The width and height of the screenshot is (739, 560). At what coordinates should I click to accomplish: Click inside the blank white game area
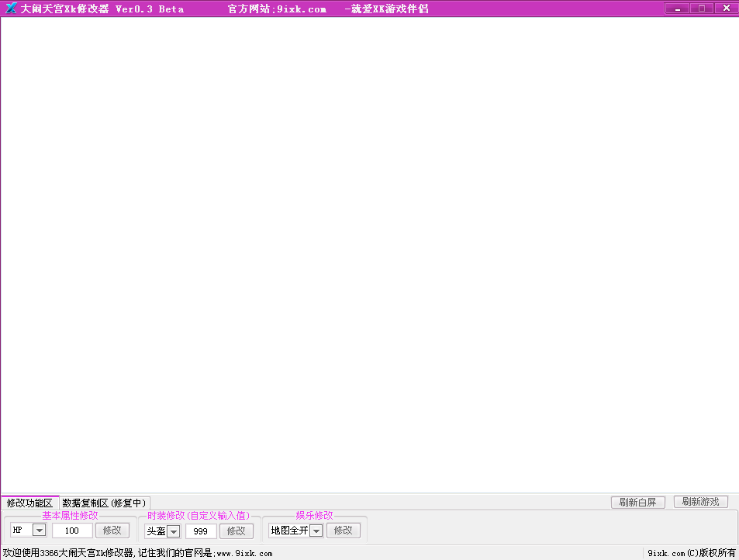point(369,256)
